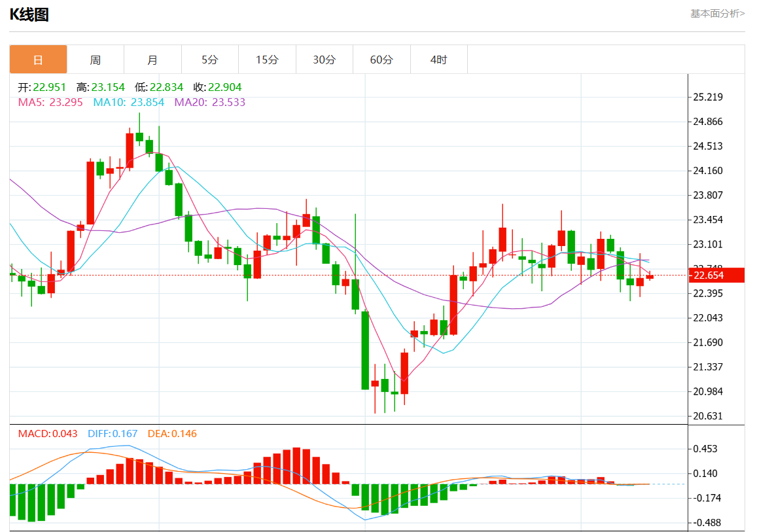Click the DEA:0.146 indicator label
This screenshot has height=532, width=774.
point(172,434)
